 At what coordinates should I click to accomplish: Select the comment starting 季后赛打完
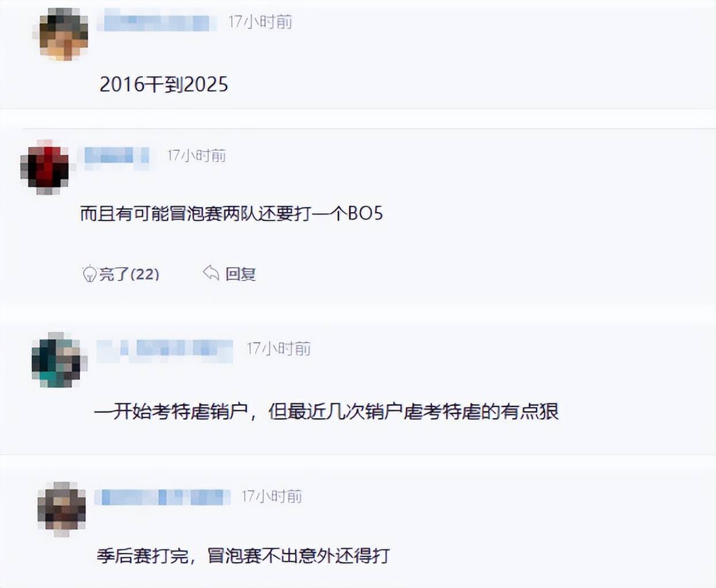(243, 556)
